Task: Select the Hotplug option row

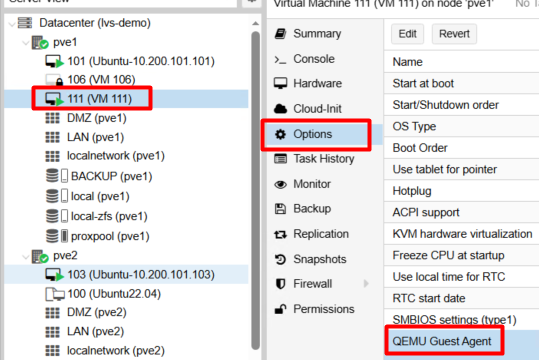Action: [x=461, y=191]
